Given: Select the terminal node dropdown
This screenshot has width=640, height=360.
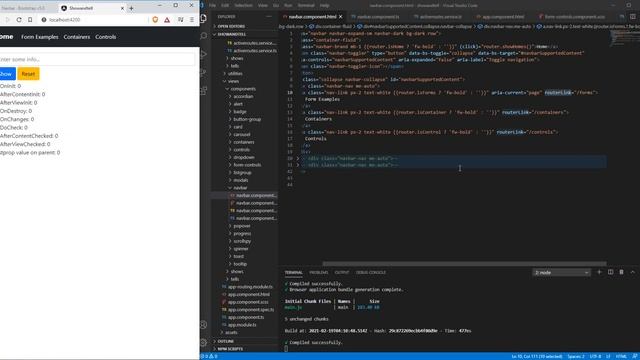Looking at the screenshot, I should tap(561, 272).
